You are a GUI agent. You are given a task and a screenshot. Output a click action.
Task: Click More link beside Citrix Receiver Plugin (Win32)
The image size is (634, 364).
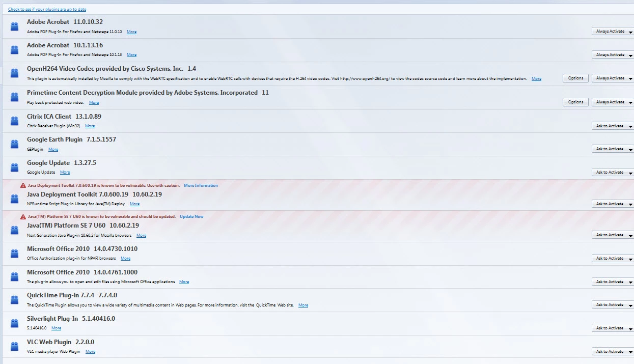90,126
